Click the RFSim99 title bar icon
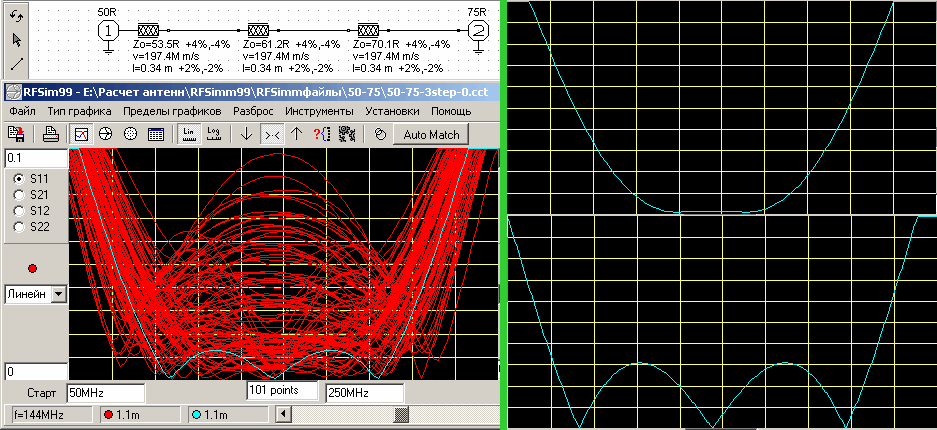This screenshot has width=937, height=430. pyautogui.click(x=13, y=93)
